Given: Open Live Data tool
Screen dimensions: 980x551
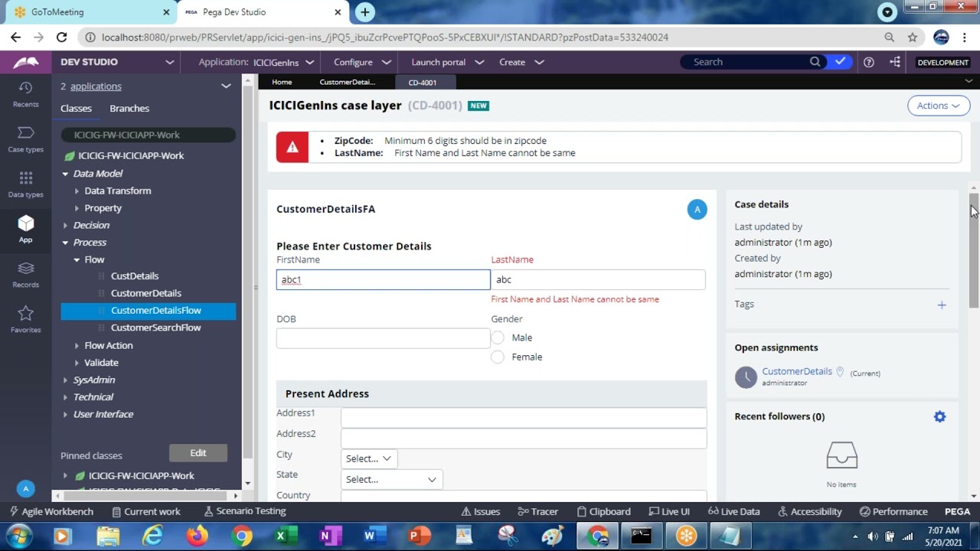Looking at the screenshot, I should tap(733, 511).
